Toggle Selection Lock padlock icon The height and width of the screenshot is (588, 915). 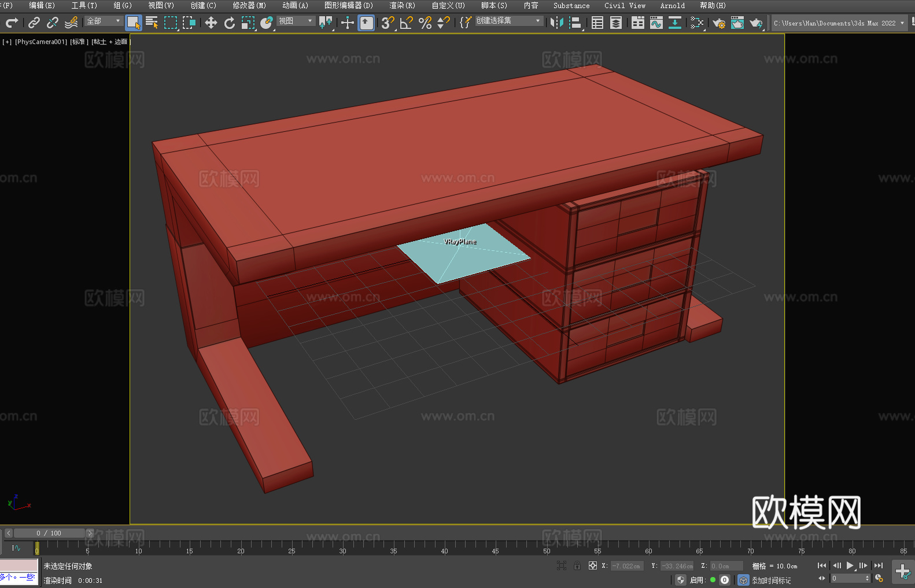577,565
